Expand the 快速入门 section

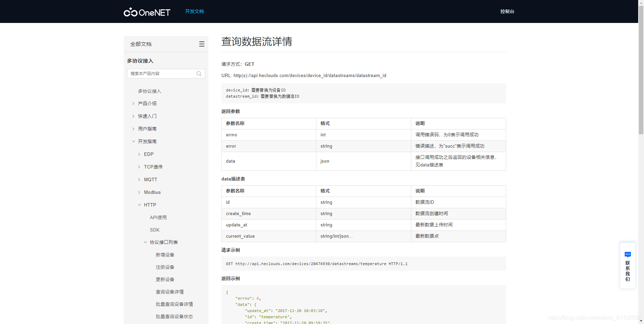point(147,116)
